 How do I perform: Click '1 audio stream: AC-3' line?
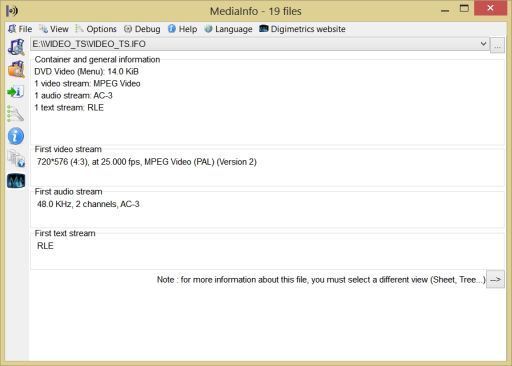pyautogui.click(x=73, y=95)
